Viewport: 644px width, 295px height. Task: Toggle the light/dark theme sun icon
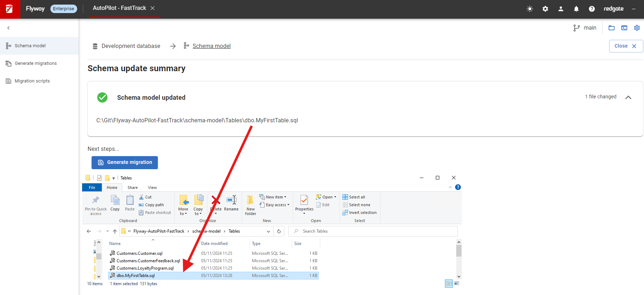530,9
